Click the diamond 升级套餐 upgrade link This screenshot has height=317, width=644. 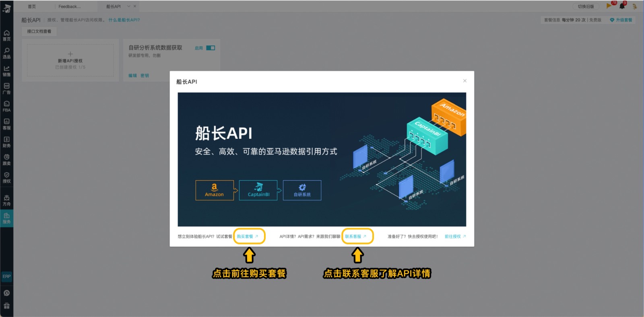click(x=621, y=20)
